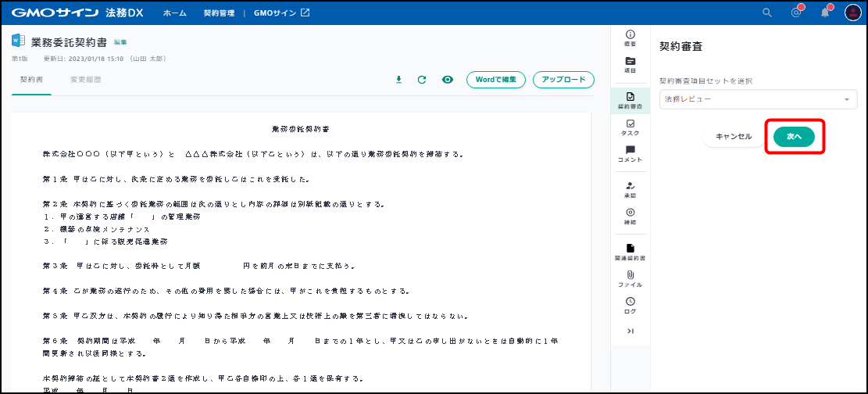Click the 次へ button
This screenshot has width=868, height=394.
794,136
